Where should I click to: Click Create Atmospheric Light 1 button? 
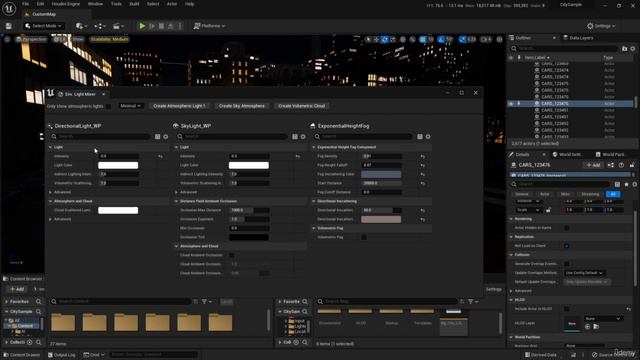tap(179, 106)
